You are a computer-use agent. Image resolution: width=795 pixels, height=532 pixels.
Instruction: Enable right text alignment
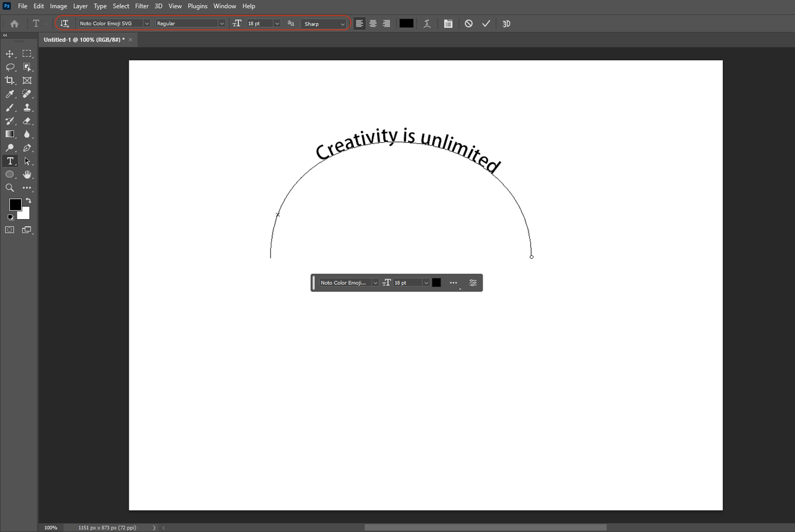pos(386,23)
